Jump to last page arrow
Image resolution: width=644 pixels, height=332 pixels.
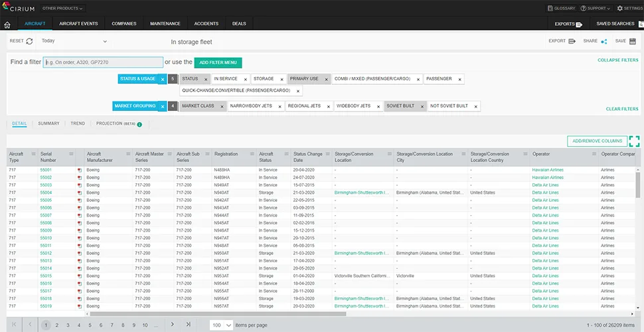click(189, 324)
